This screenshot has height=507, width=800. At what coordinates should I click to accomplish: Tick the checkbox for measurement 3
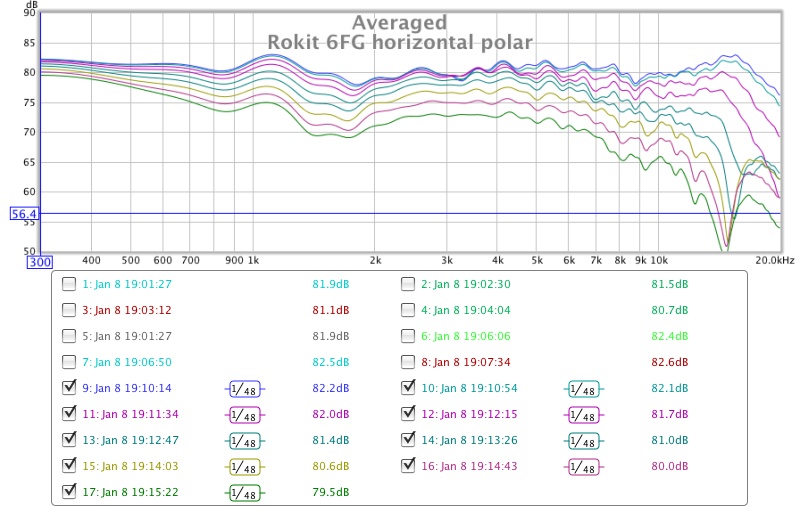(69, 310)
